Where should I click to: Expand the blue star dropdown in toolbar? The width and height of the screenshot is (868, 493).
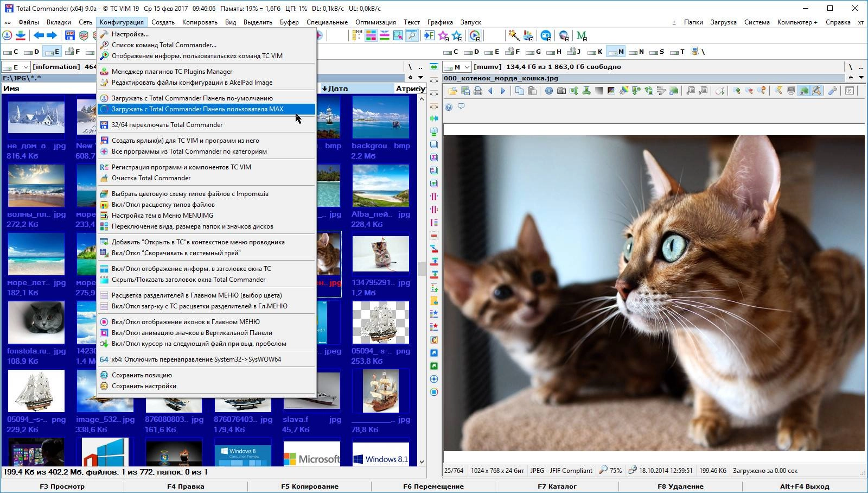coord(457,35)
